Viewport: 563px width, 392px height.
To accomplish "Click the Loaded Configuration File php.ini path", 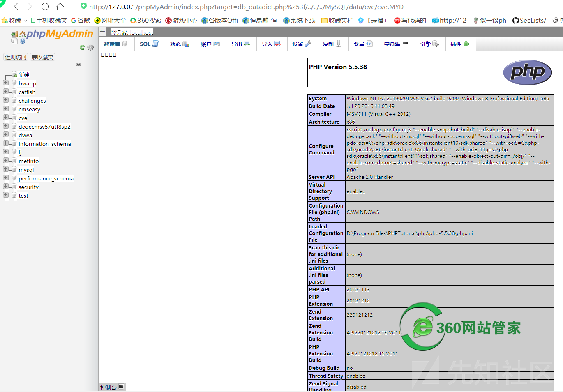I will (409, 233).
